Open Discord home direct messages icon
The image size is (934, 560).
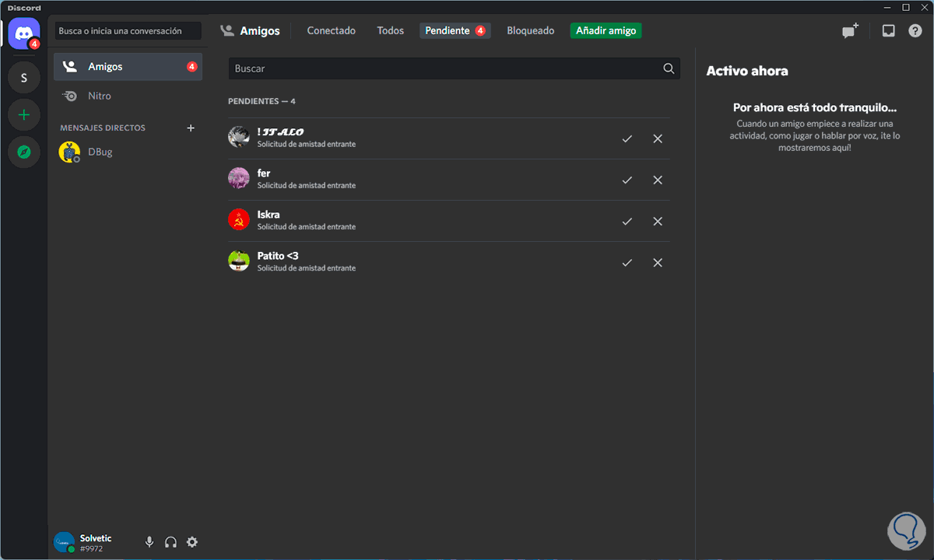pyautogui.click(x=23, y=34)
